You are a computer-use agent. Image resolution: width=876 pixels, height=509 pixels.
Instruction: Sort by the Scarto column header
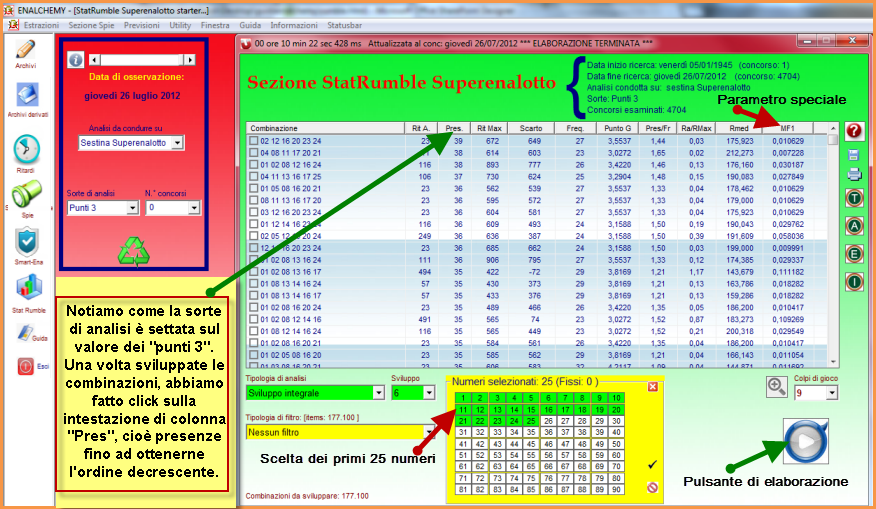pos(531,128)
